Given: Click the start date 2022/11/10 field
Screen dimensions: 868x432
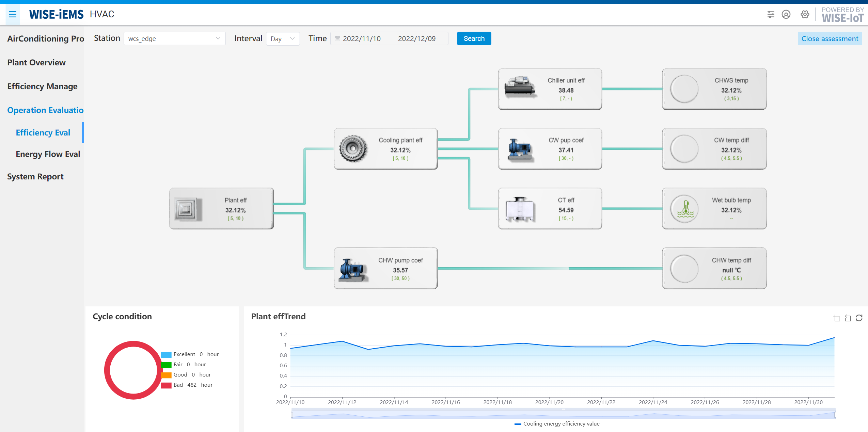Looking at the screenshot, I should coord(362,39).
